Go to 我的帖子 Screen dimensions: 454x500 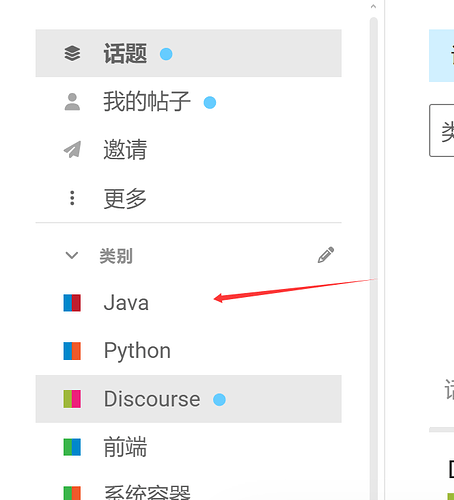[189, 102]
